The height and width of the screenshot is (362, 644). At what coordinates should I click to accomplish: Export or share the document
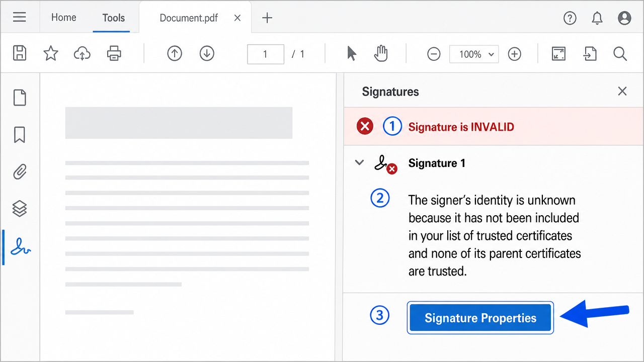[590, 54]
